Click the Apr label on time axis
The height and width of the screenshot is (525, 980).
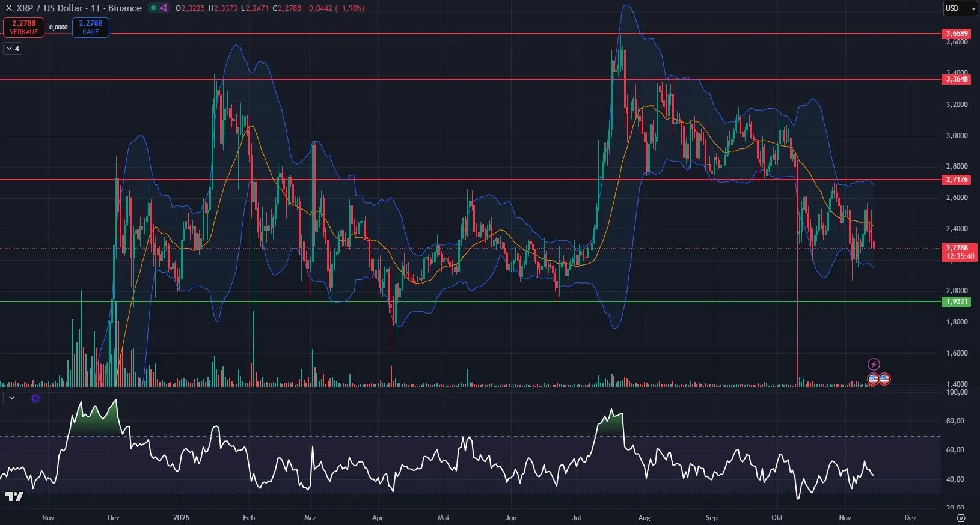point(378,517)
